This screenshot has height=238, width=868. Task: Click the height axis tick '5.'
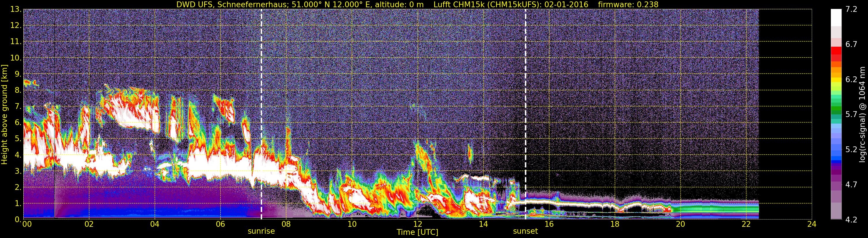18,139
